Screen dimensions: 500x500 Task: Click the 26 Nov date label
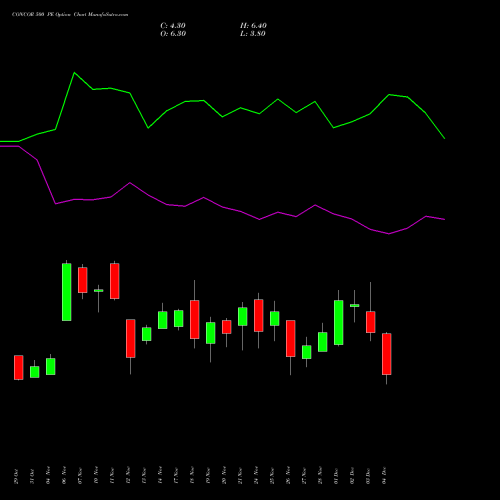pos(288,475)
